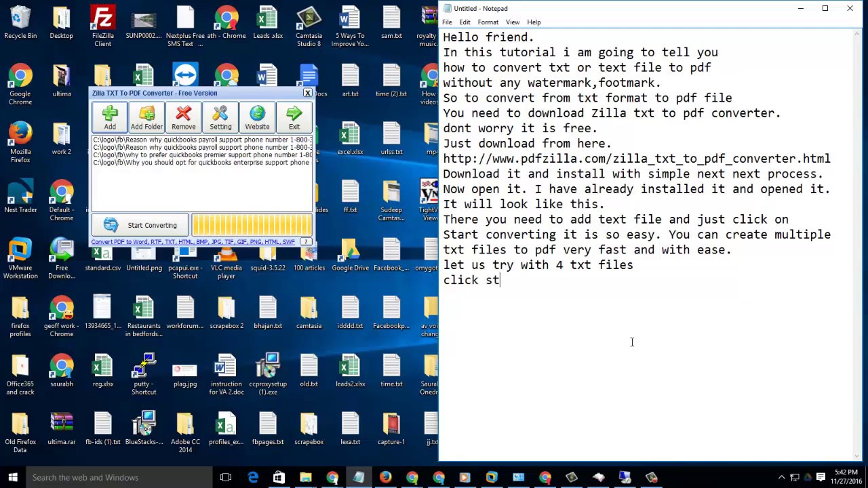Open the Nest Trader desktop icon
Screen dimensions: 868x488
coord(20,197)
